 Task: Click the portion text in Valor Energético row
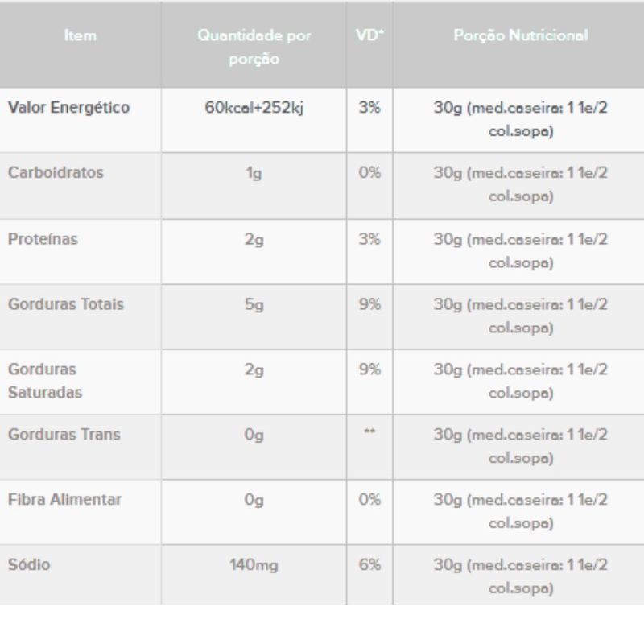pyautogui.click(x=520, y=120)
